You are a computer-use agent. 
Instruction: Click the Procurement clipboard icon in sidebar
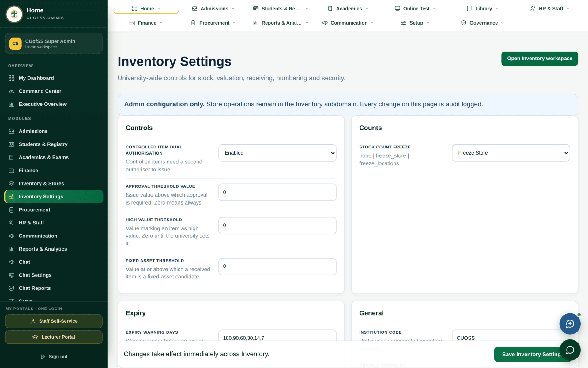tap(11, 210)
